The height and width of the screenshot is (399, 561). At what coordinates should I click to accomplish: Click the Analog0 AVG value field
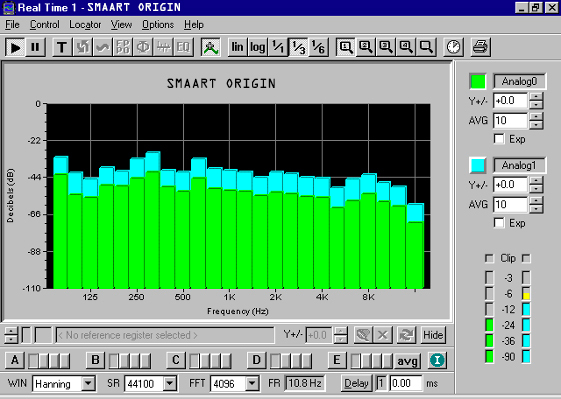point(510,121)
